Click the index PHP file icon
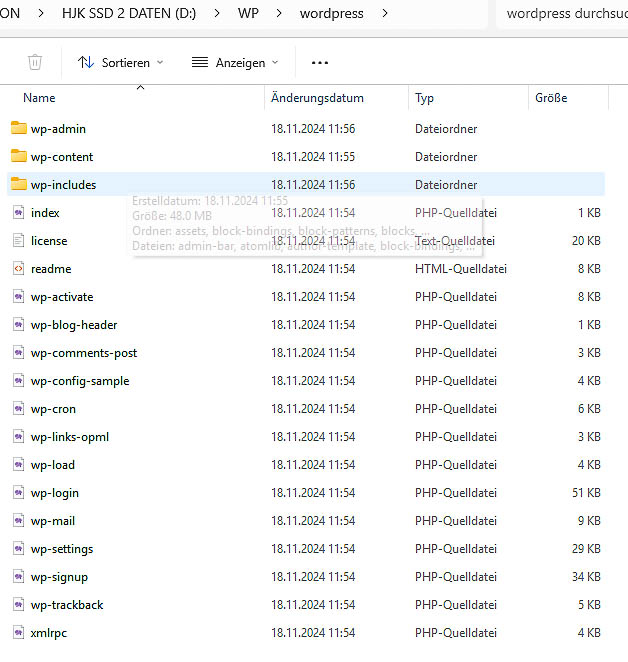The width and height of the screenshot is (628, 662). [x=19, y=212]
